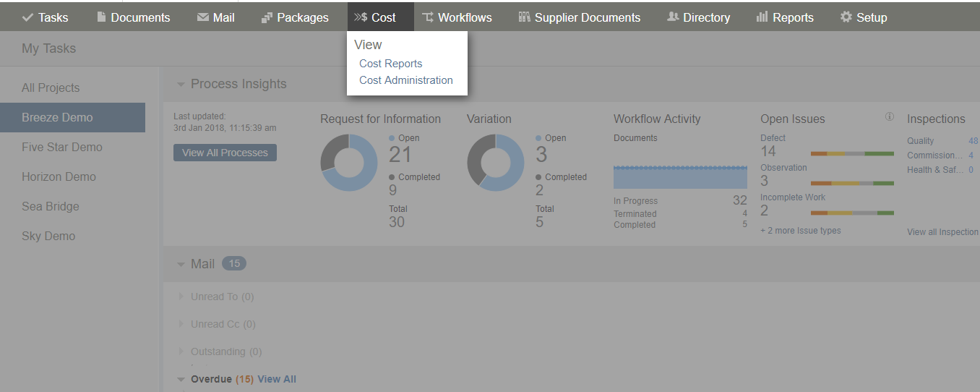Open the Setup menu

pos(864,17)
